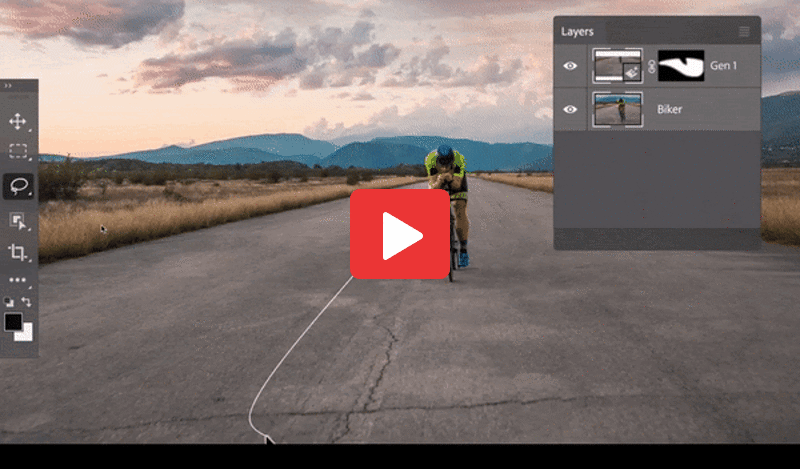Select the Gen 1 layer mask thumbnail
The width and height of the screenshot is (800, 469).
[x=681, y=65]
